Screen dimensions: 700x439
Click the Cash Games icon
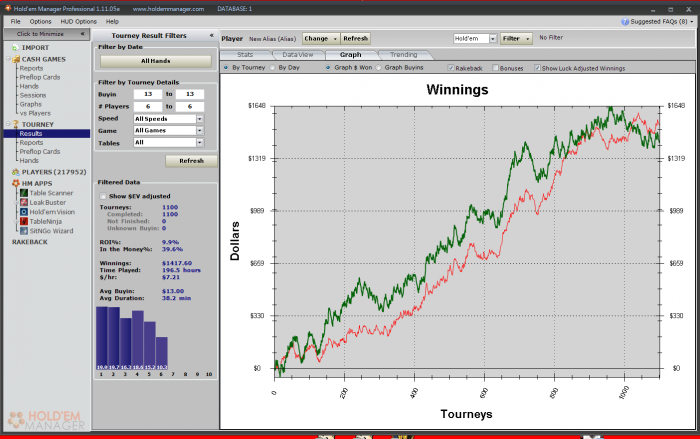click(x=16, y=59)
